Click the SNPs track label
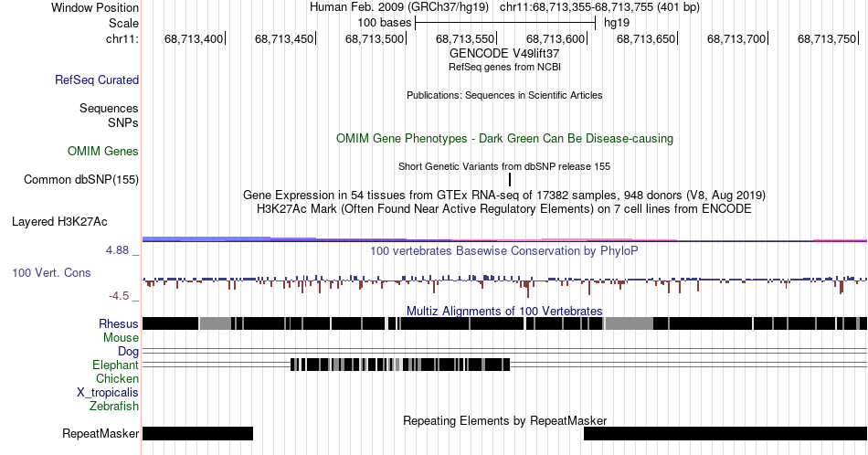868x455 pixels. click(x=123, y=122)
